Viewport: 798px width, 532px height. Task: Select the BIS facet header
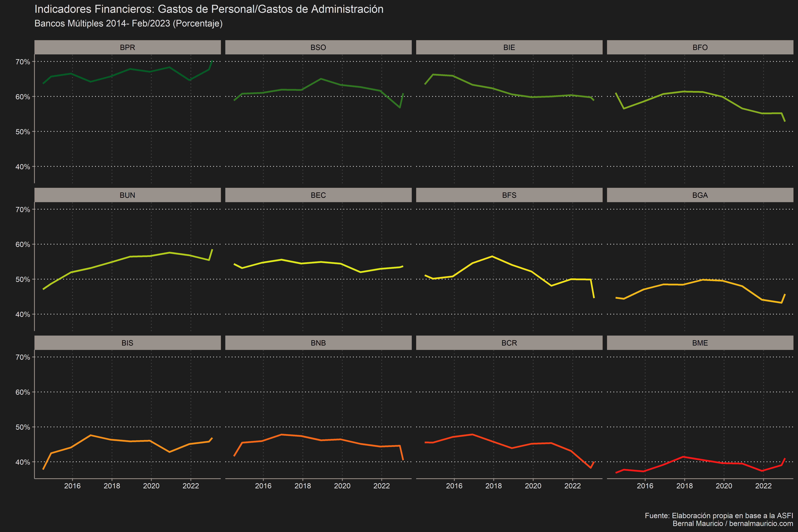128,343
